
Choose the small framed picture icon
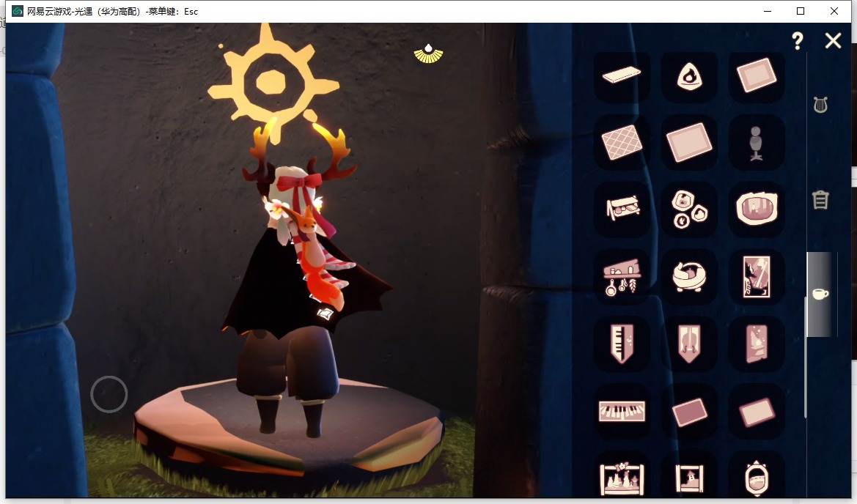coord(689,478)
